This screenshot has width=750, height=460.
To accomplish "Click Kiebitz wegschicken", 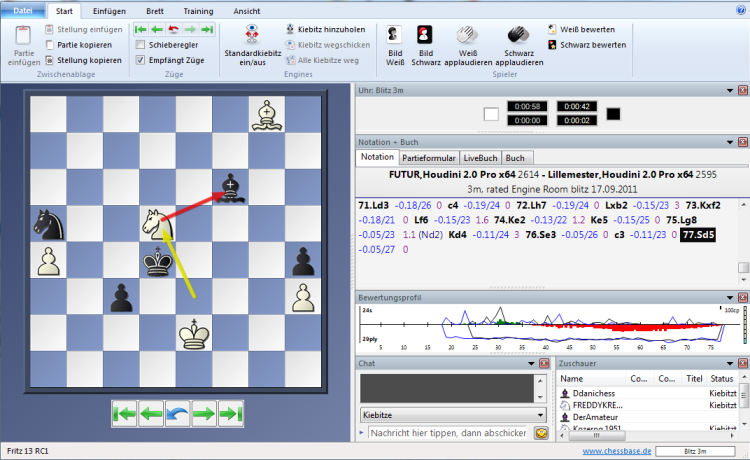I will 328,45.
